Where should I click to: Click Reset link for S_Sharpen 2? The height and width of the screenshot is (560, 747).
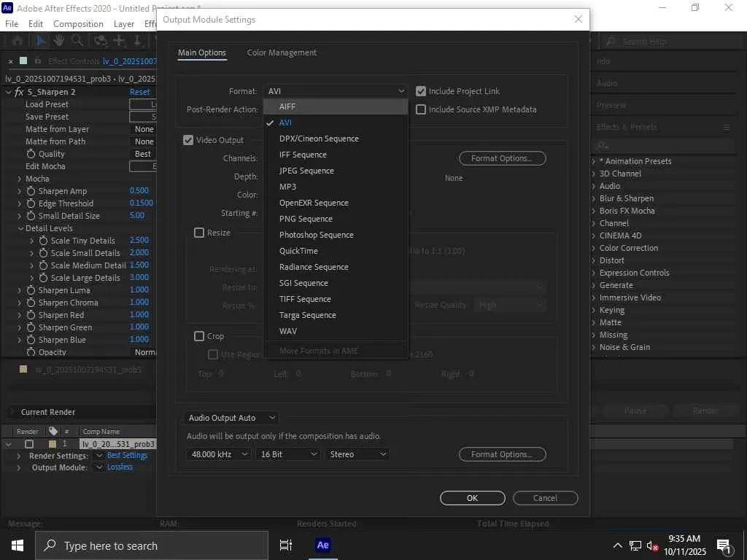tap(139, 92)
